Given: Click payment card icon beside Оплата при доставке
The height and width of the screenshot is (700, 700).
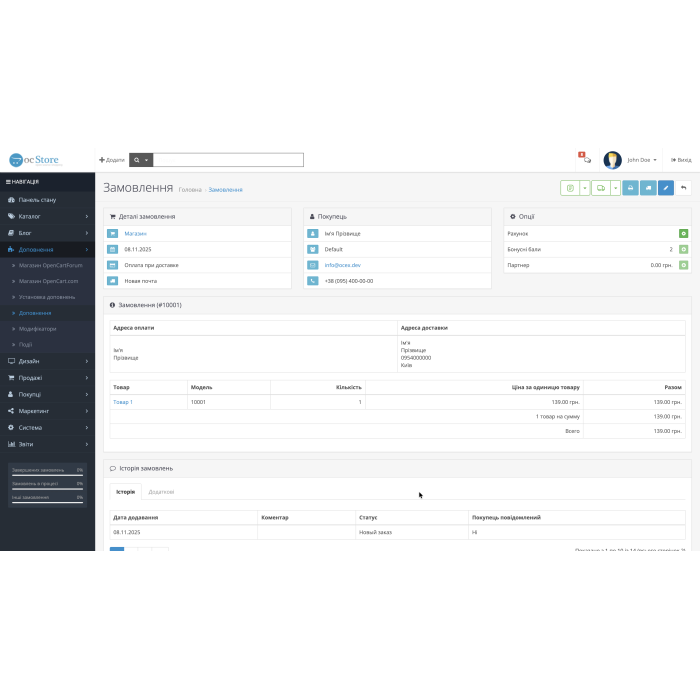Looking at the screenshot, I should [112, 265].
